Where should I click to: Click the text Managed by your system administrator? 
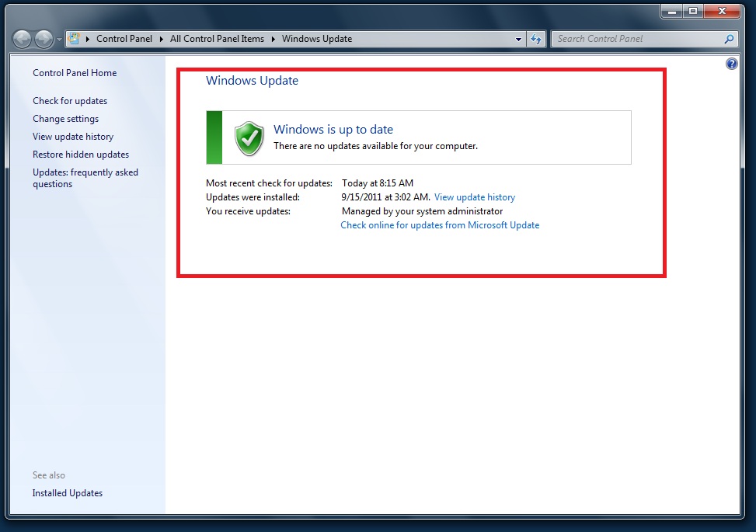(422, 211)
